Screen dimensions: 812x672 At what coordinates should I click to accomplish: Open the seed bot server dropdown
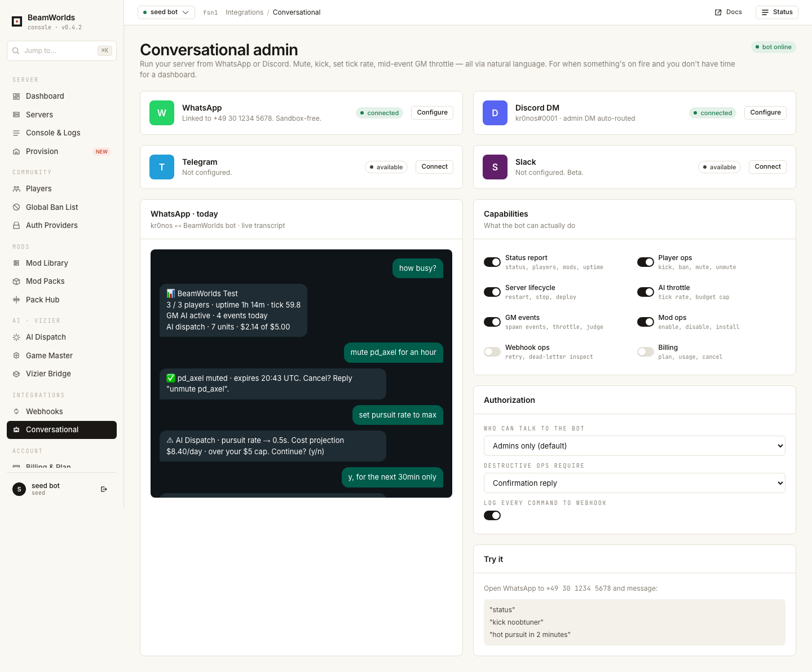166,12
